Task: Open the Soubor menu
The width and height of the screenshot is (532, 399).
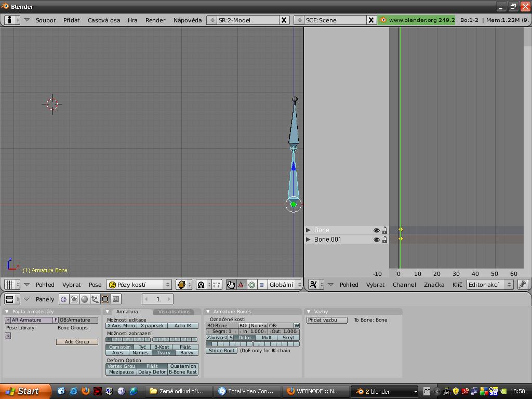Action: (x=46, y=20)
